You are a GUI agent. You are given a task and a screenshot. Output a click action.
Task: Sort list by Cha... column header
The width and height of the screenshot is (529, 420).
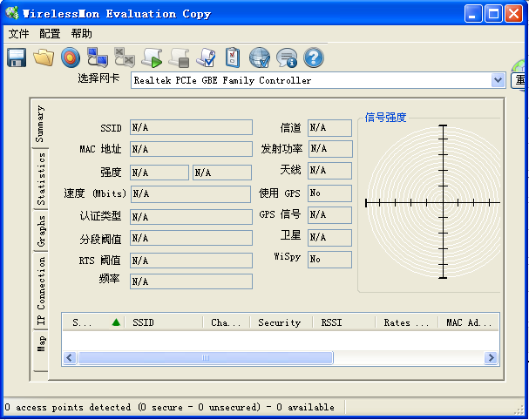point(227,323)
